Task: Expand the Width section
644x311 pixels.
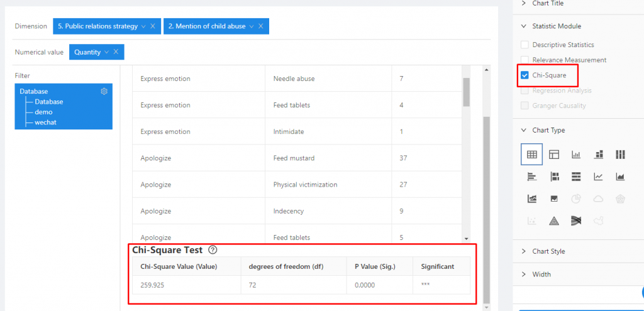Action: coord(541,274)
